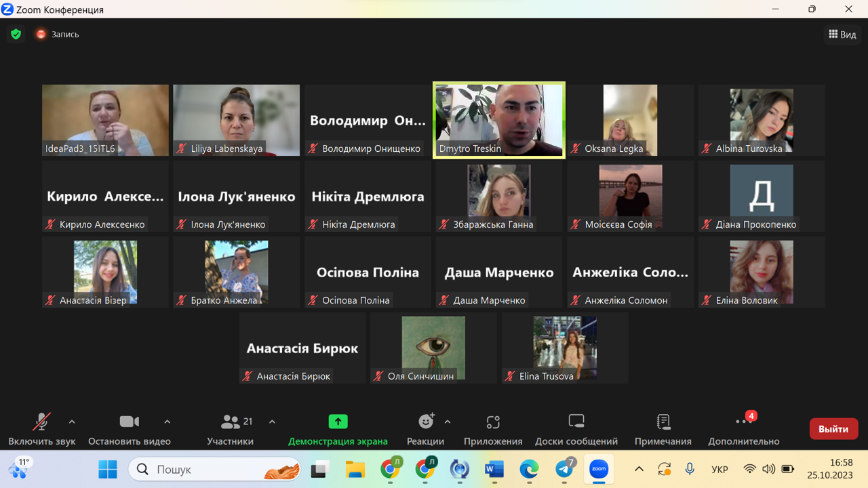
Task: Open Telegram from taskbar
Action: [564, 469]
